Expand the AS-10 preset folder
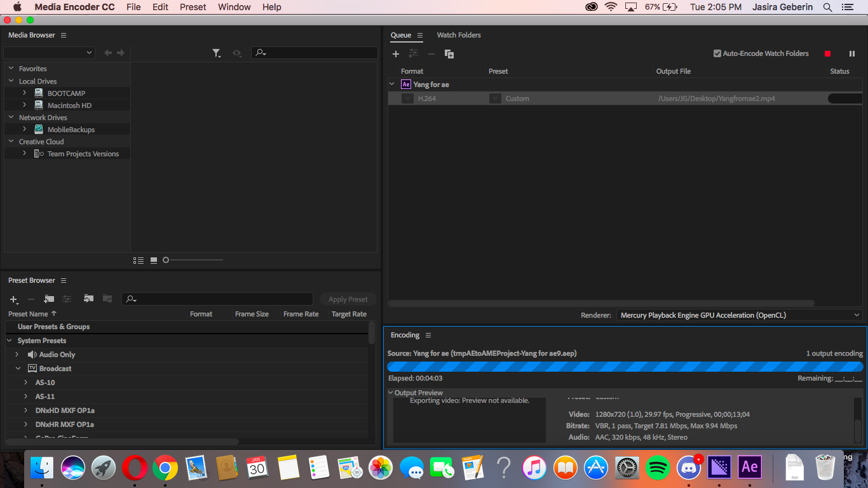Viewport: 868px width, 488px height. coord(26,383)
